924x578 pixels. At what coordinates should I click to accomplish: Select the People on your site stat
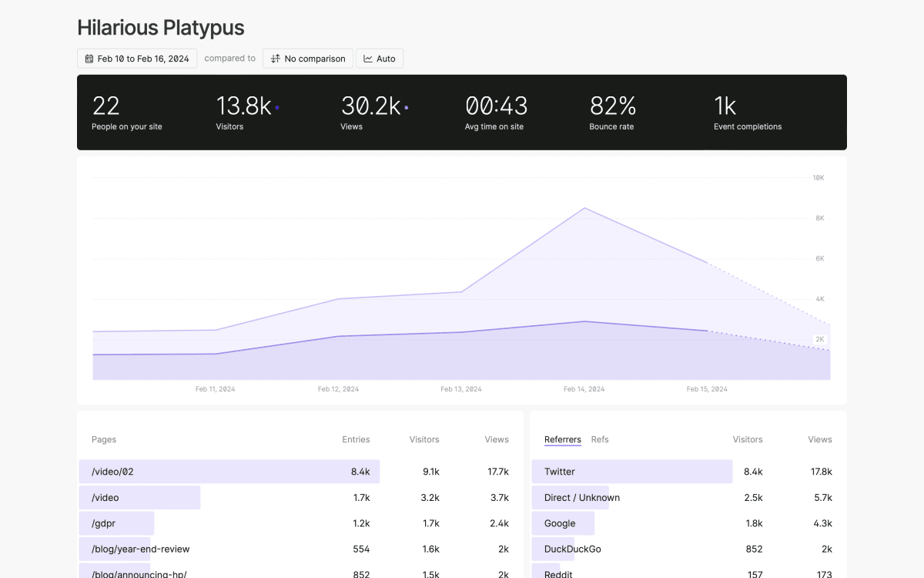click(x=127, y=113)
